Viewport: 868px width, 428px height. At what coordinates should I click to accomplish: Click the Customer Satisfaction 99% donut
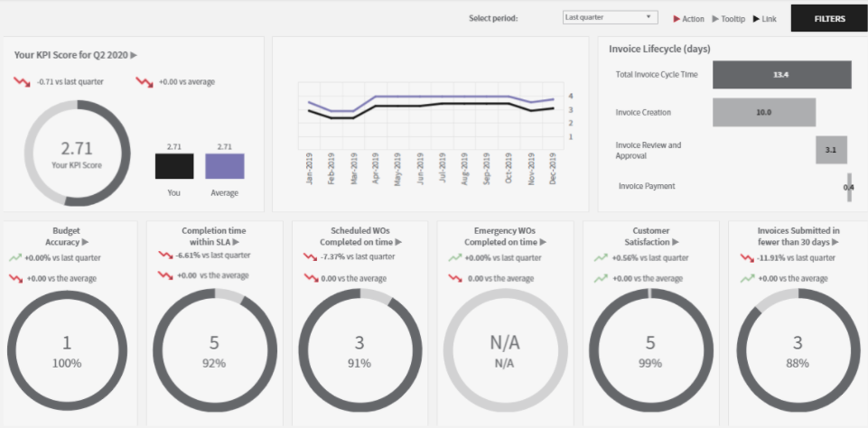coord(650,350)
